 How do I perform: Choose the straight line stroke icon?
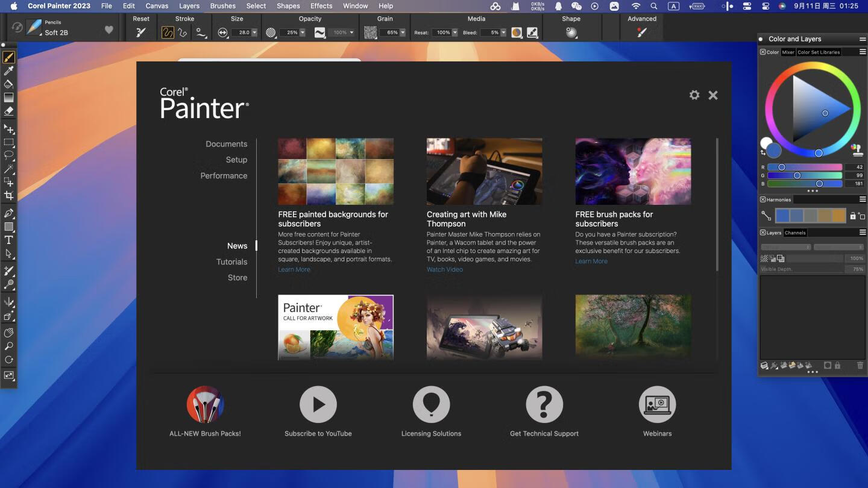tap(182, 33)
